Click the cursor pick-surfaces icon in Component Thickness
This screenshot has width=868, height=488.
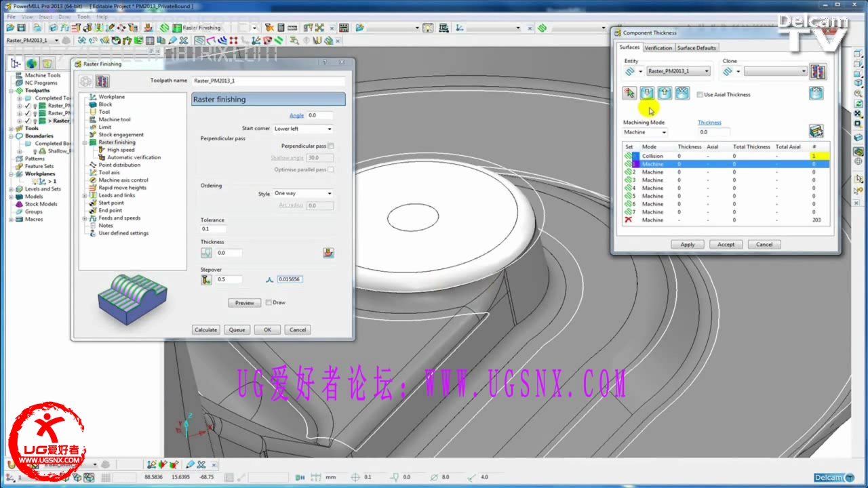(x=629, y=94)
